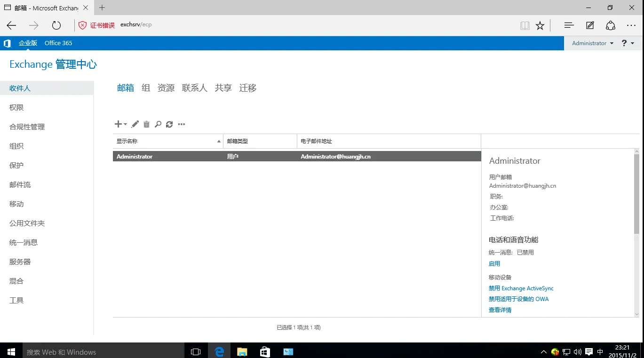Select the 共享 tab

tap(223, 88)
